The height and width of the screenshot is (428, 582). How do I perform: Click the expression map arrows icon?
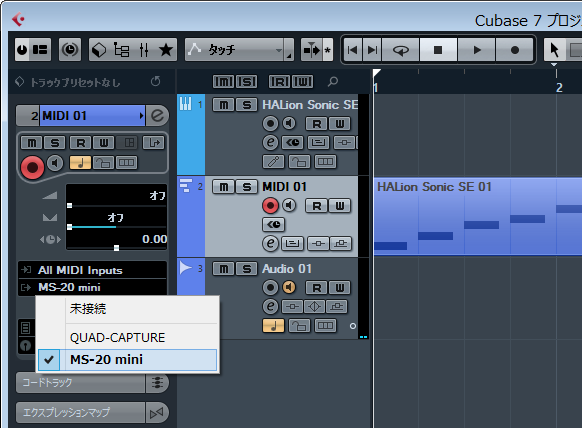[x=157, y=412]
